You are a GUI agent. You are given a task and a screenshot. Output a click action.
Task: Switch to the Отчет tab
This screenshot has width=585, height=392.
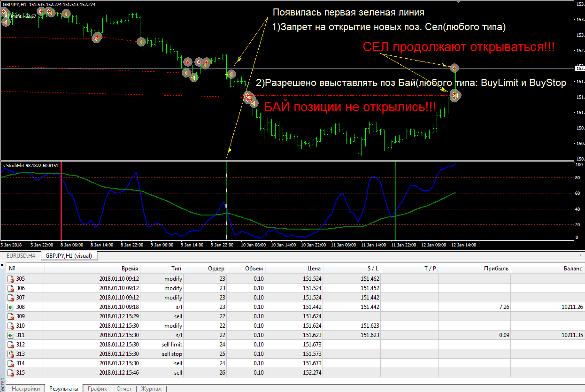click(124, 389)
